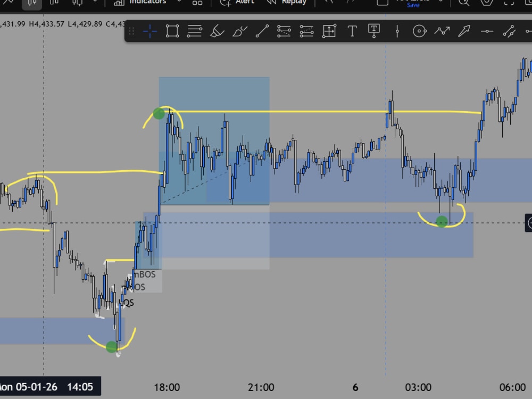Select the Arrow drawing tool
The image size is (532, 399).
coord(464,31)
